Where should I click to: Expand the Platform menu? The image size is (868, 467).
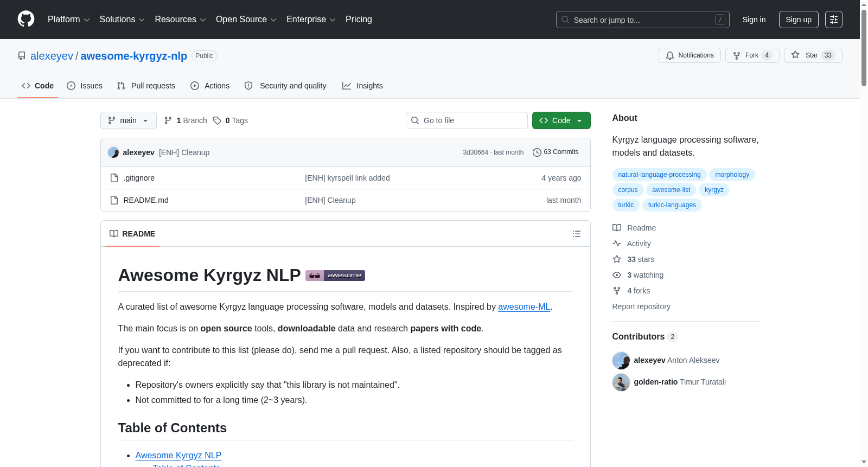69,20
